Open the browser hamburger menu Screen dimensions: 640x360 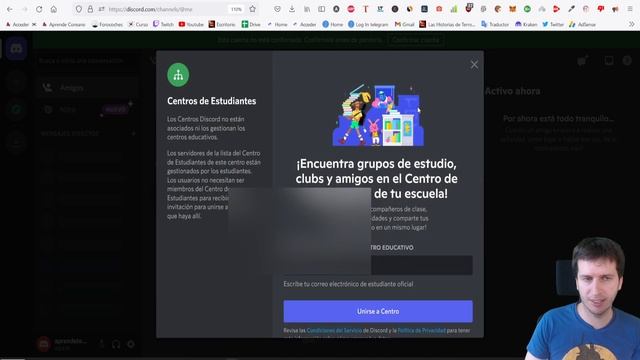630,9
